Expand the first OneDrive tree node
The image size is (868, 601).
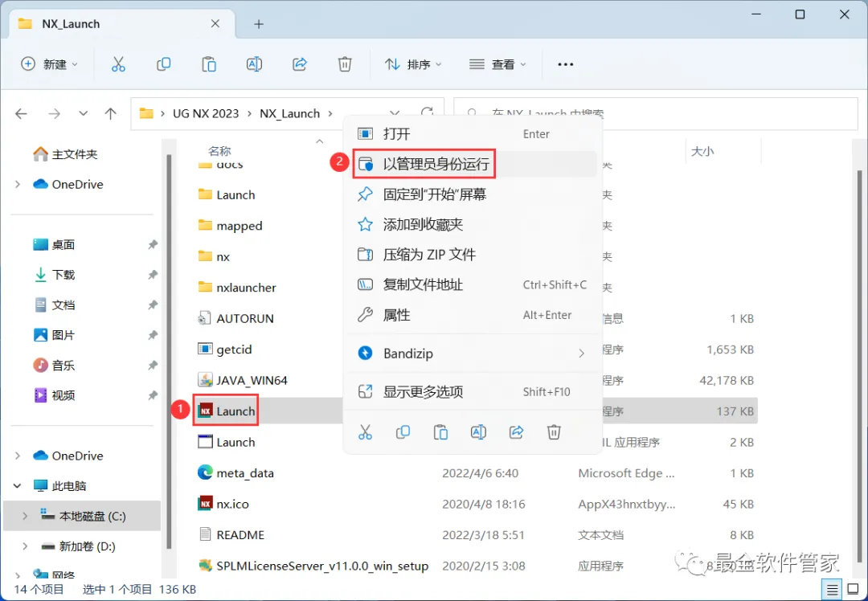tap(18, 184)
